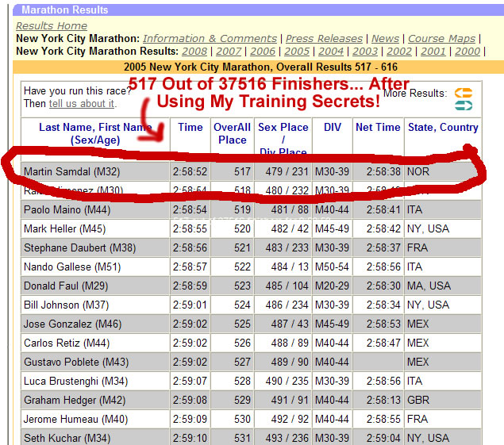Select Mark Heller (M45) name cell
This screenshot has width=504, height=445.
tap(95, 228)
